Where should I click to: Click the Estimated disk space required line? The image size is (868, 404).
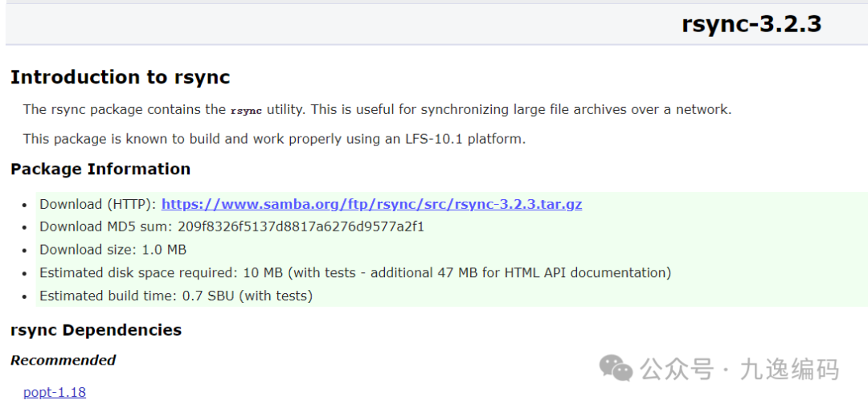click(x=354, y=273)
